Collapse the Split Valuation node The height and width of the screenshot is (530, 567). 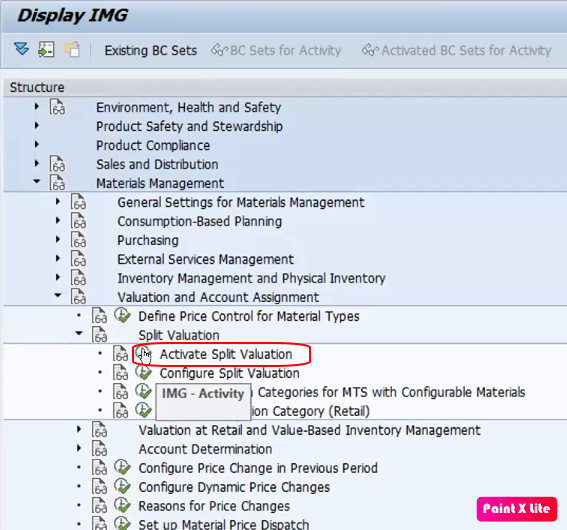(x=79, y=333)
